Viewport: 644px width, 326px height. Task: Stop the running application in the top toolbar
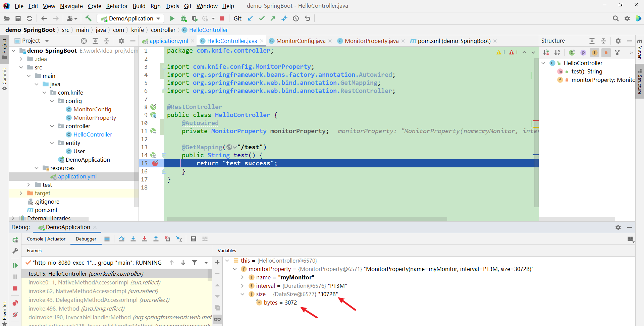point(222,18)
